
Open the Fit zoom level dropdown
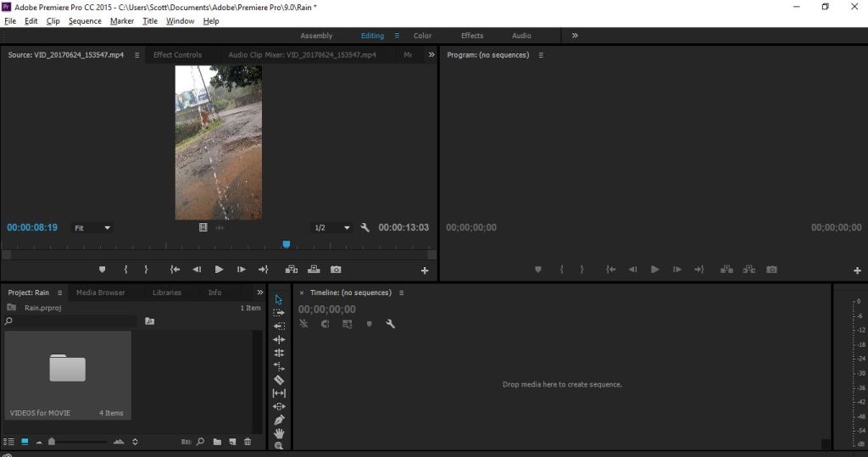coord(92,228)
